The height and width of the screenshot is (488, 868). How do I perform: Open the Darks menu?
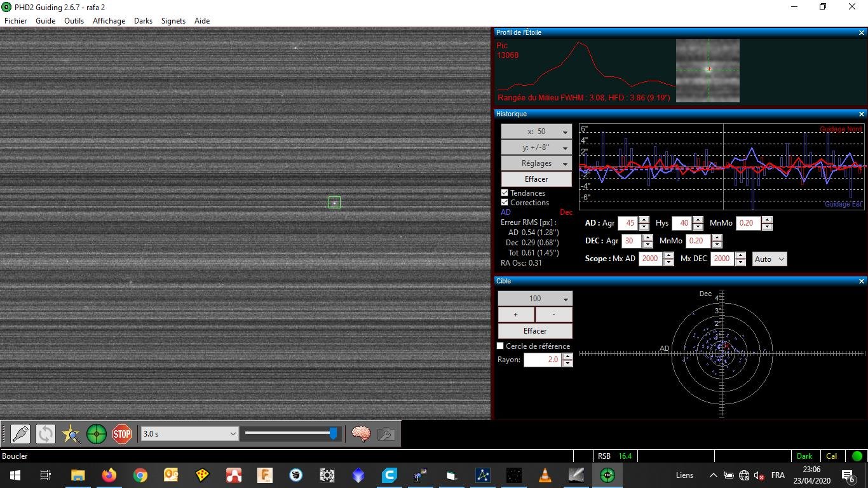pos(143,21)
